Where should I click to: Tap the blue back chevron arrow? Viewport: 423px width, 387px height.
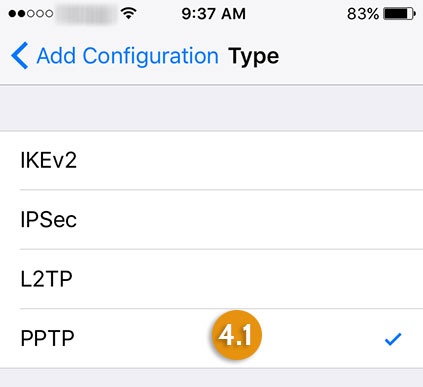pos(20,56)
